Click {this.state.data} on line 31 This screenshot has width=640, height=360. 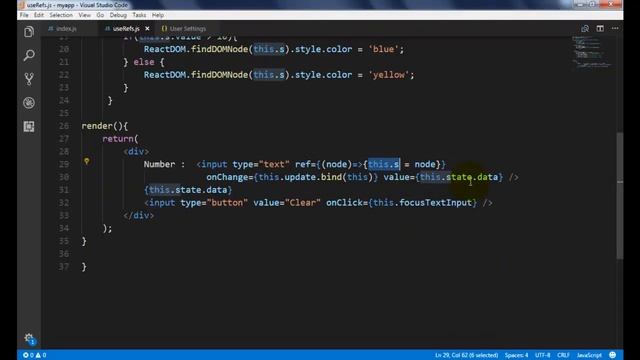point(188,190)
